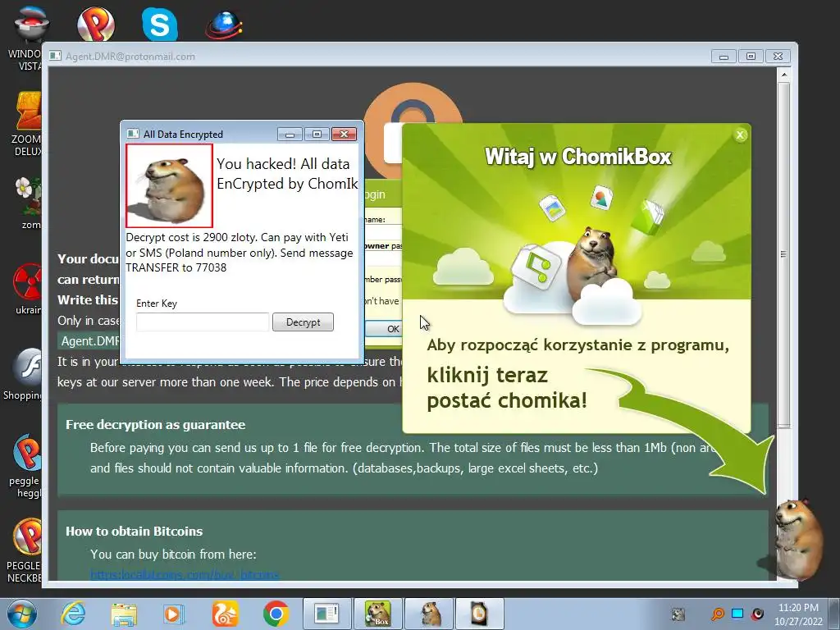Minimize the All Data Encrypted window
This screenshot has height=630, width=840.
290,134
